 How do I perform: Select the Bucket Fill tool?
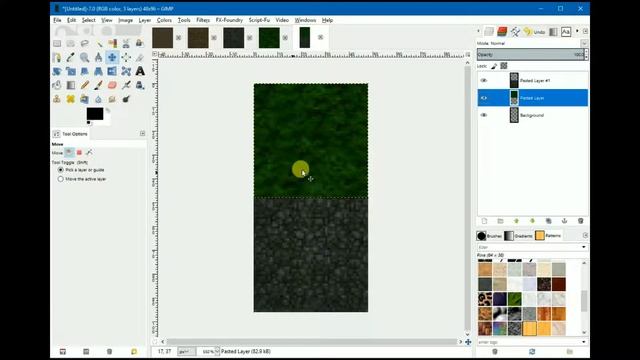(57, 85)
